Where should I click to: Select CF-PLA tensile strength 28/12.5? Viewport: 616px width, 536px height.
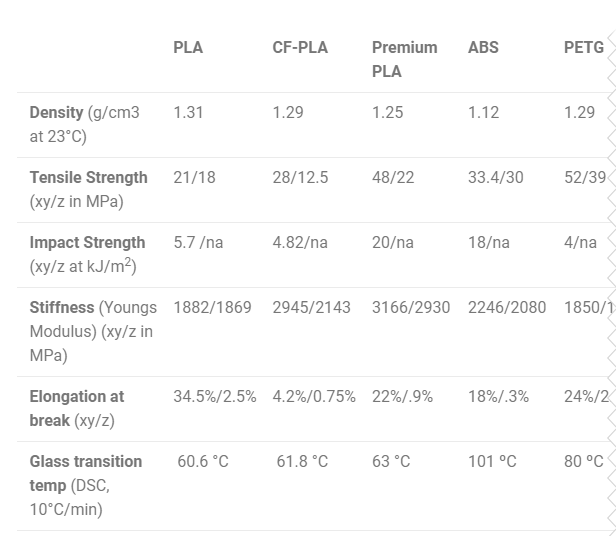pyautogui.click(x=300, y=177)
